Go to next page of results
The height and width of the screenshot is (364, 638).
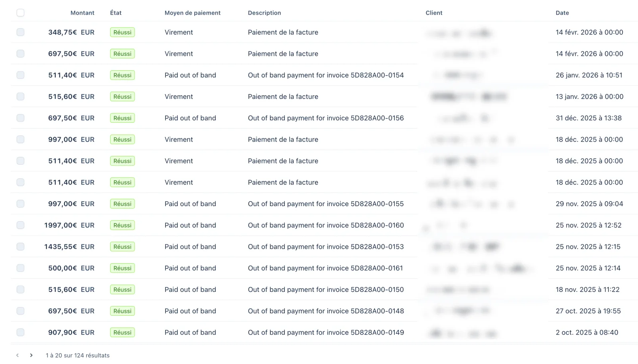pyautogui.click(x=31, y=355)
